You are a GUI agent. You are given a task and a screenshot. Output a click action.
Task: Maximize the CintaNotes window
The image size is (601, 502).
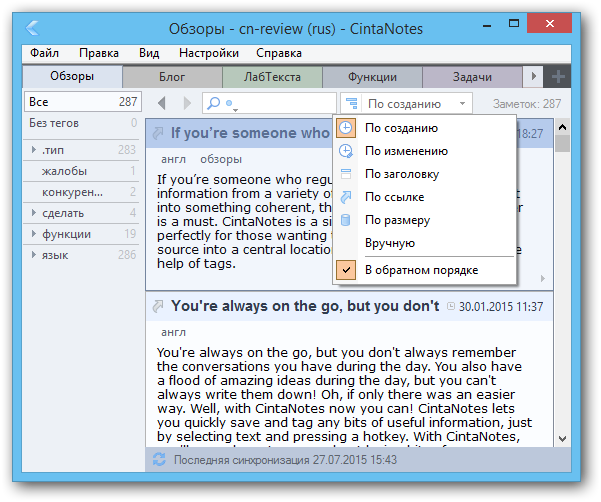click(x=514, y=24)
